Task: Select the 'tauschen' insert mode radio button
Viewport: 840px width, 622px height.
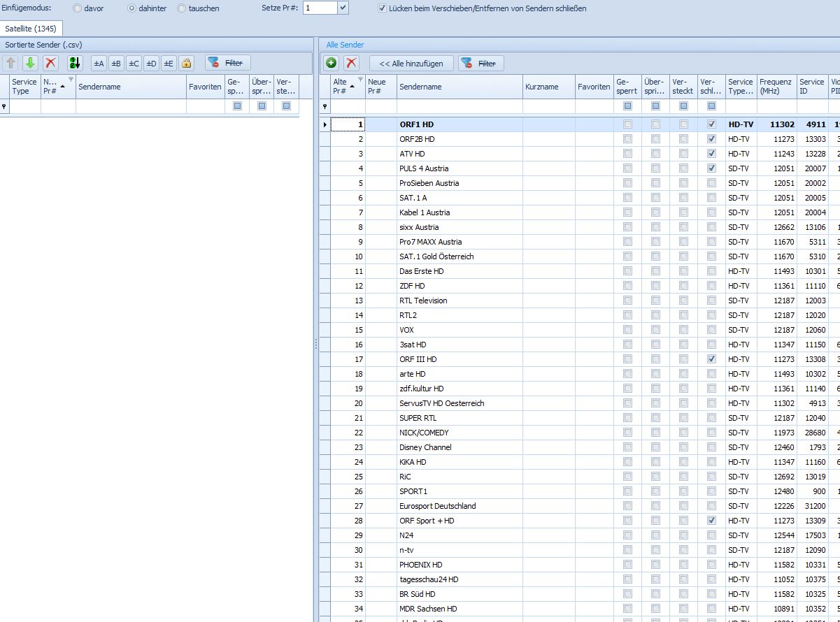Action: point(182,8)
